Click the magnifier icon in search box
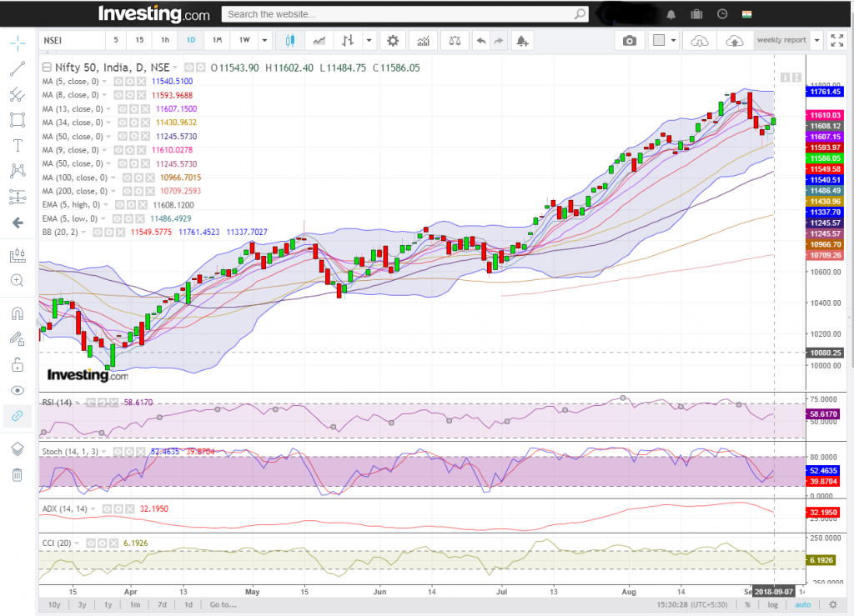Screen dimensions: 854x616 click(x=580, y=14)
